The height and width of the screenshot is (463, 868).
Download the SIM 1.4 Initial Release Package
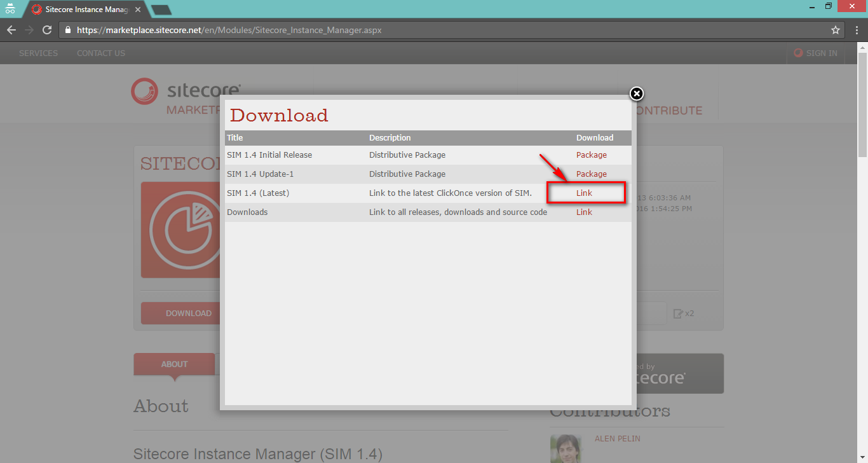point(592,155)
